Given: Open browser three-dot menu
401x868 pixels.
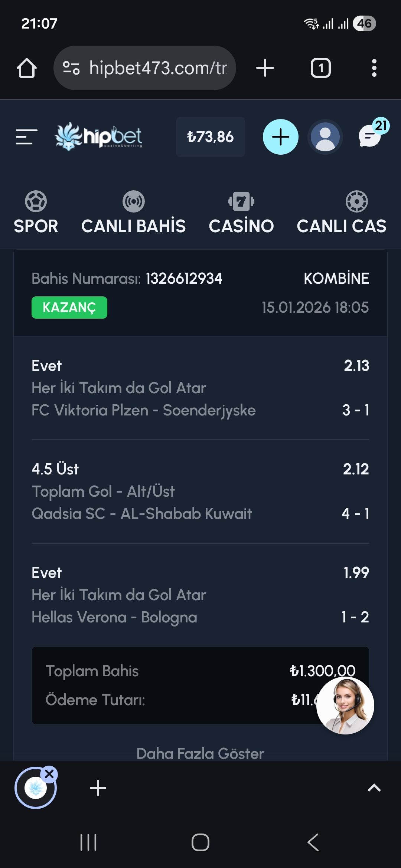Looking at the screenshot, I should pyautogui.click(x=374, y=68).
